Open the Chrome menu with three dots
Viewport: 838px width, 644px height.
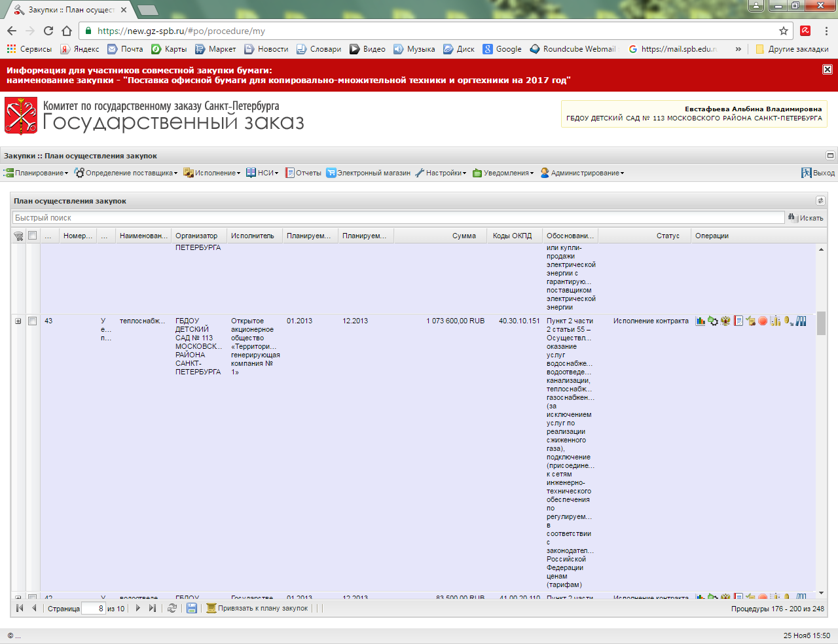pyautogui.click(x=827, y=31)
